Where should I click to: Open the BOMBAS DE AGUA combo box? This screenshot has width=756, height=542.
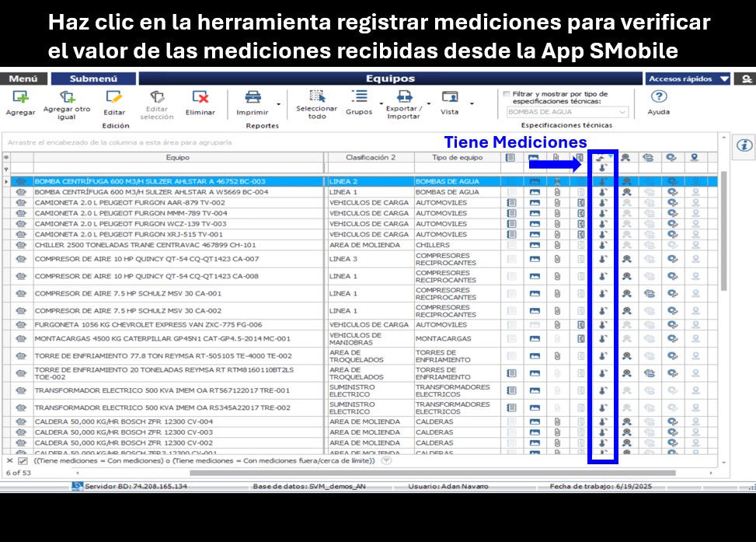(x=567, y=112)
